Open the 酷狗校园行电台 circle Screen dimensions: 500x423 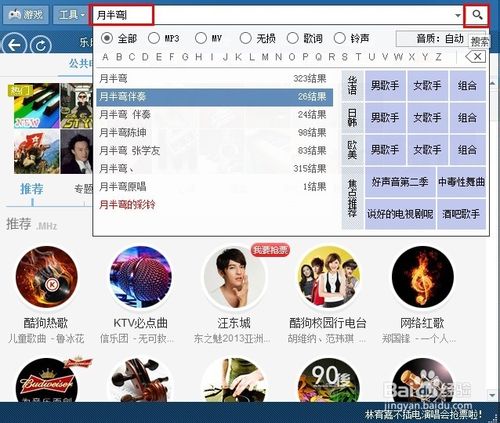tap(328, 277)
